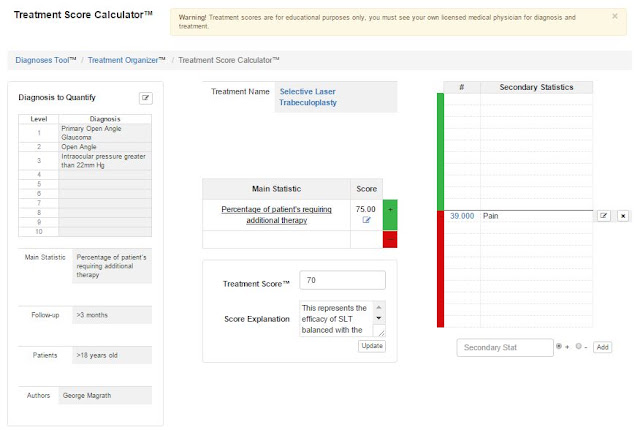Select the Open Angle diagnosis row

(85, 147)
